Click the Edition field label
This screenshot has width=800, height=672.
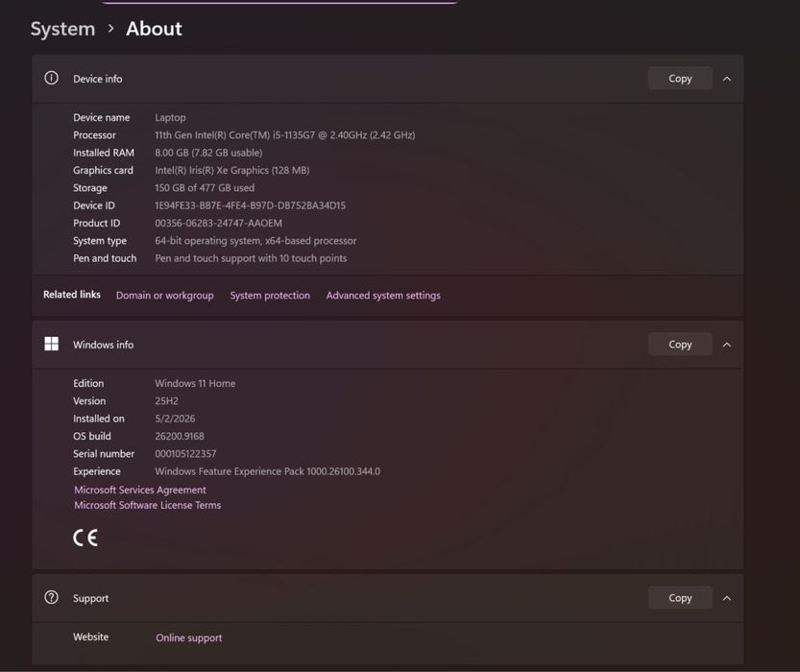point(88,383)
